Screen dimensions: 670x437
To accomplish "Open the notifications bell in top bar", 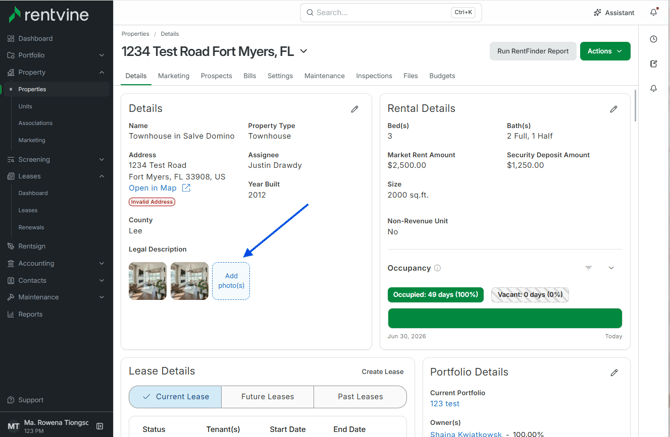I will point(654,12).
